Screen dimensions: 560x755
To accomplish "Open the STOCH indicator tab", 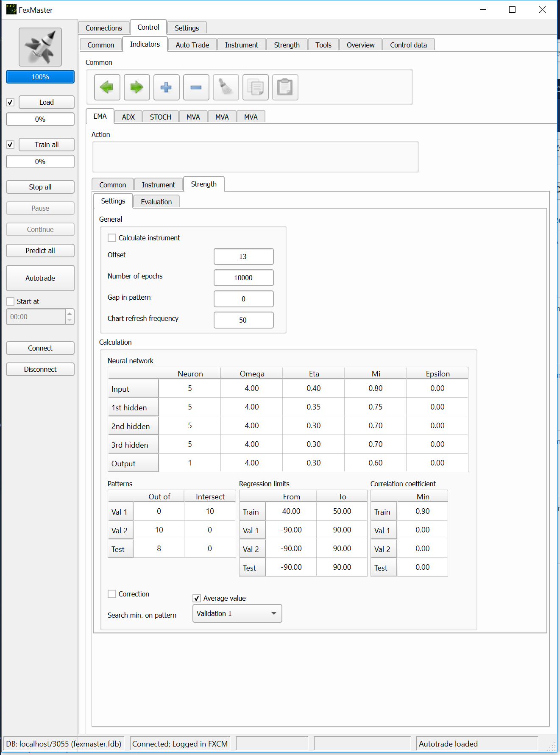I will [x=160, y=117].
